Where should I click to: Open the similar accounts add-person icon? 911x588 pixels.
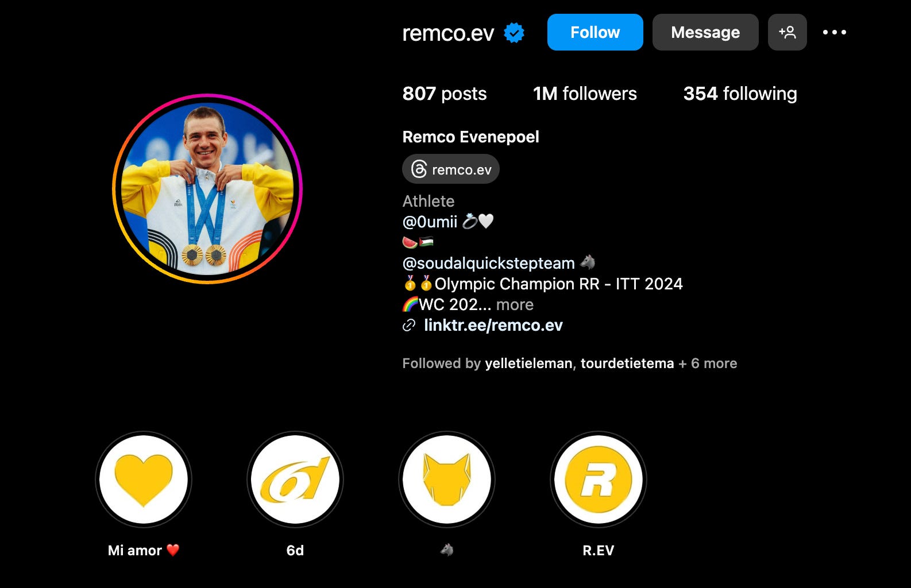[x=787, y=32]
